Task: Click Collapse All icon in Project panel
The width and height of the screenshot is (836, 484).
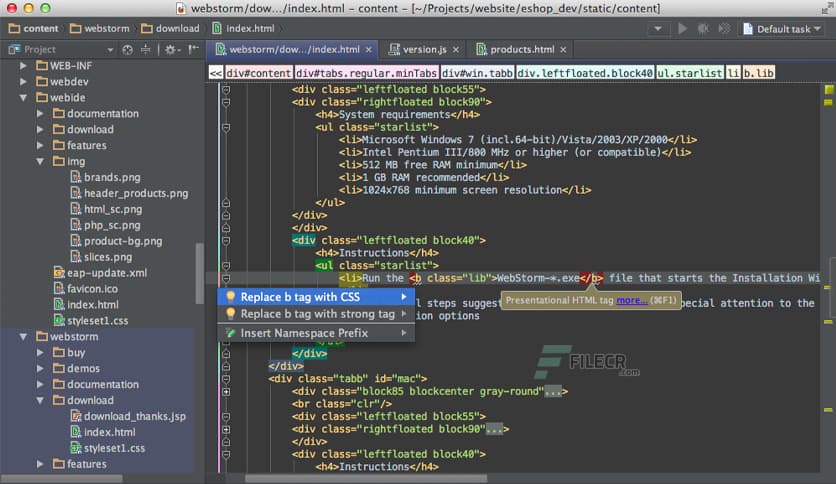Action: pos(146,50)
